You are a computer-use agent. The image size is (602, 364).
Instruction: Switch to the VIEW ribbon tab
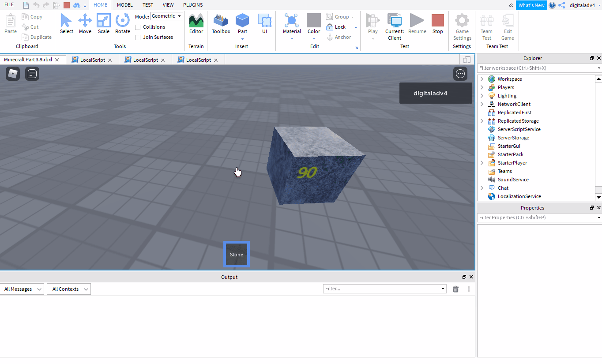click(x=168, y=5)
